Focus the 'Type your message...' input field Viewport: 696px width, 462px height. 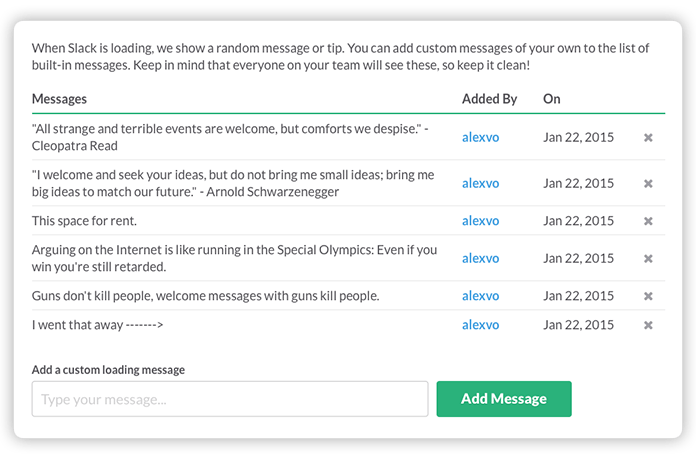pos(230,399)
